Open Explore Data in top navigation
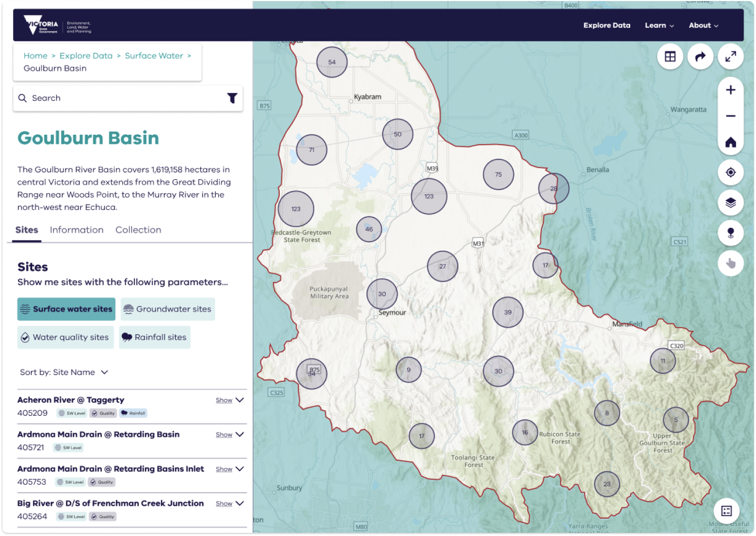This screenshot has width=756, height=536. click(x=607, y=26)
